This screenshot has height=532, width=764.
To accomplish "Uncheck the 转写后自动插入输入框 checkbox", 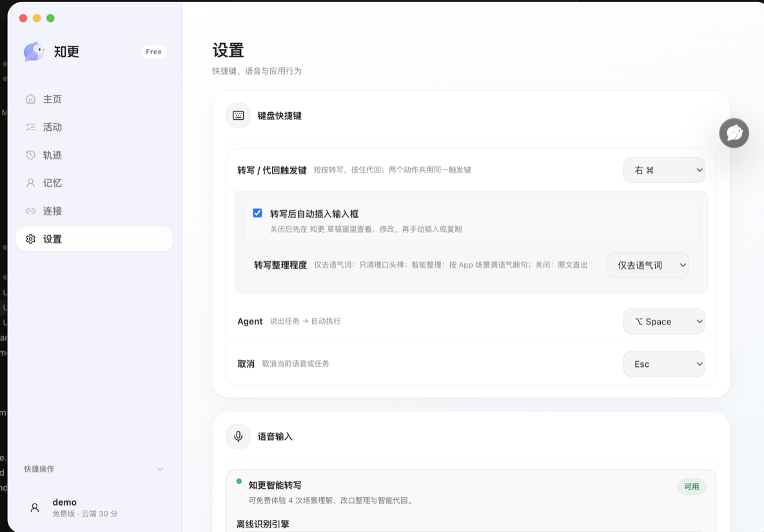I will pos(257,213).
